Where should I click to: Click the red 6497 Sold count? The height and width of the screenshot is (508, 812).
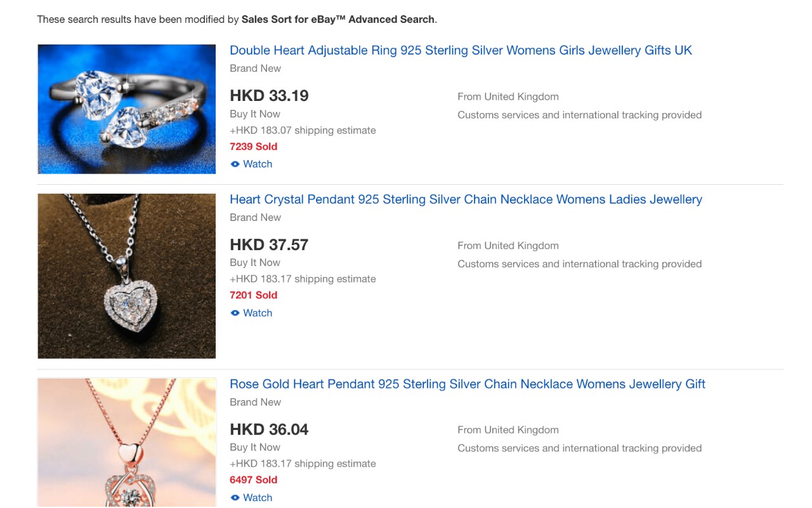[254, 480]
